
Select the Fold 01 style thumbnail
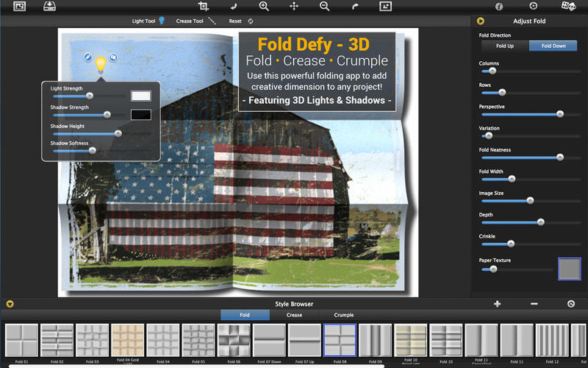click(21, 340)
